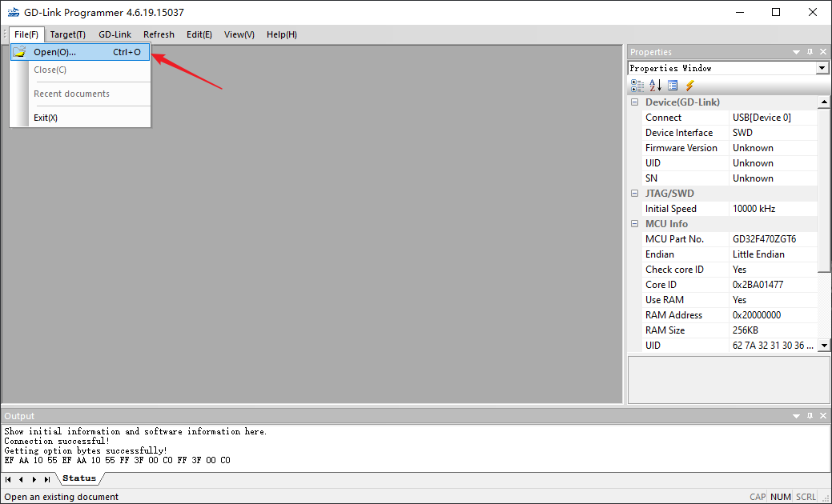Image resolution: width=832 pixels, height=504 pixels.
Task: Click the option bytes hex line in Output
Action: click(x=117, y=460)
